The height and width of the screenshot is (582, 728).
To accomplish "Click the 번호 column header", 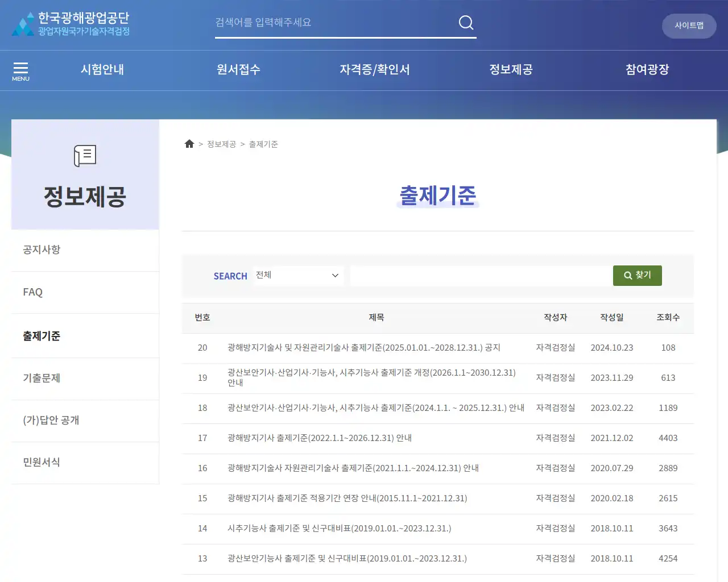I will coord(202,318).
